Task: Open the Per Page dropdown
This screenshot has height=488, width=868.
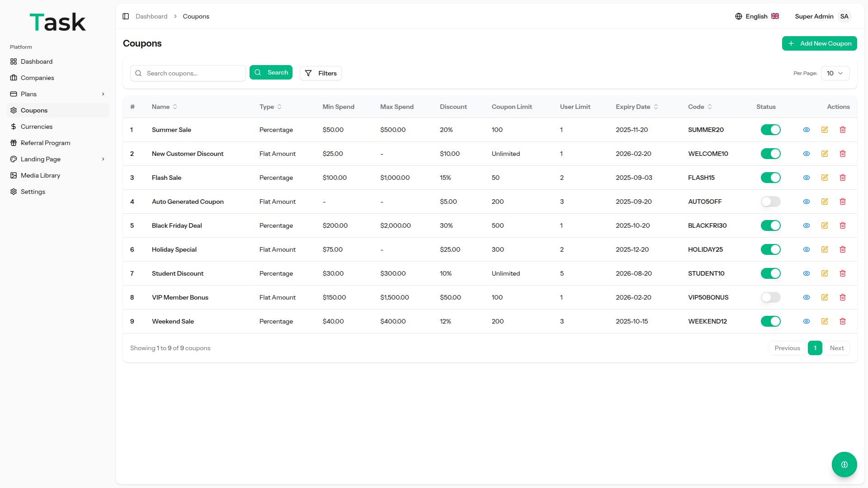Action: 835,73
